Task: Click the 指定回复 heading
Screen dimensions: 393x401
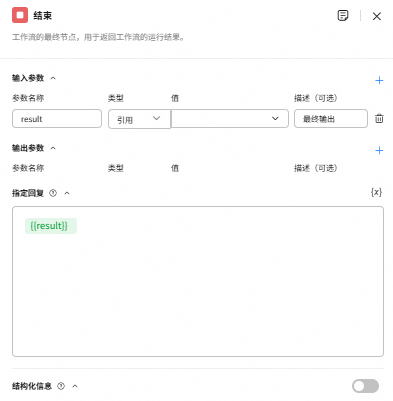Action: (28, 193)
